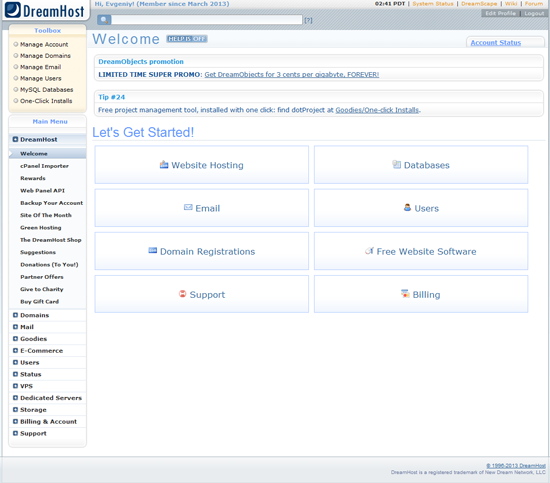Click the Support lifesaver icon
The width and height of the screenshot is (550, 483).
click(x=182, y=294)
